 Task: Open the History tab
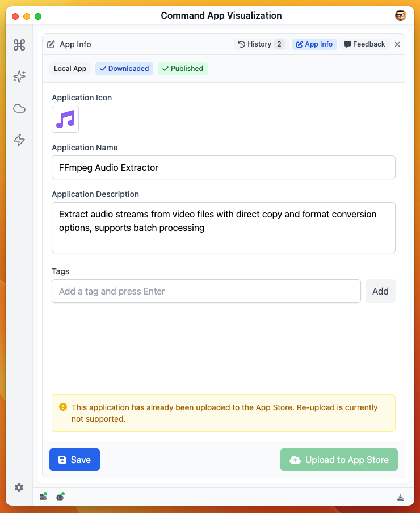click(261, 44)
